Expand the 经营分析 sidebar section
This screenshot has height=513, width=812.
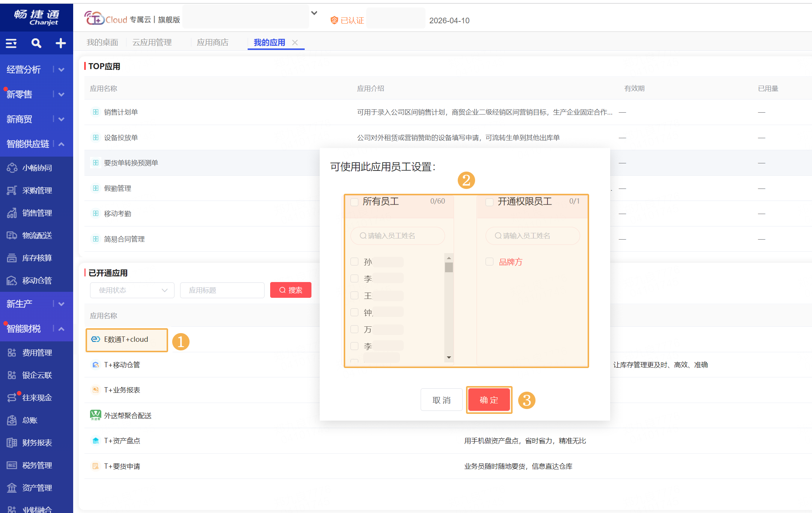(x=62, y=69)
